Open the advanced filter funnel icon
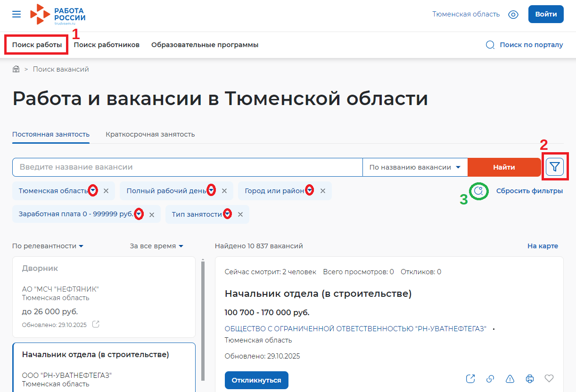Screen dimensions: 576x392 (555, 167)
